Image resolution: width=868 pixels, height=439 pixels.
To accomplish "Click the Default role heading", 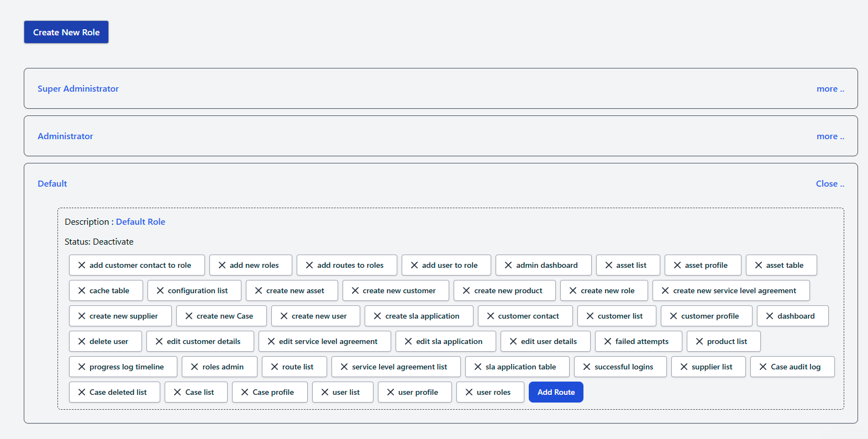I will [x=52, y=184].
